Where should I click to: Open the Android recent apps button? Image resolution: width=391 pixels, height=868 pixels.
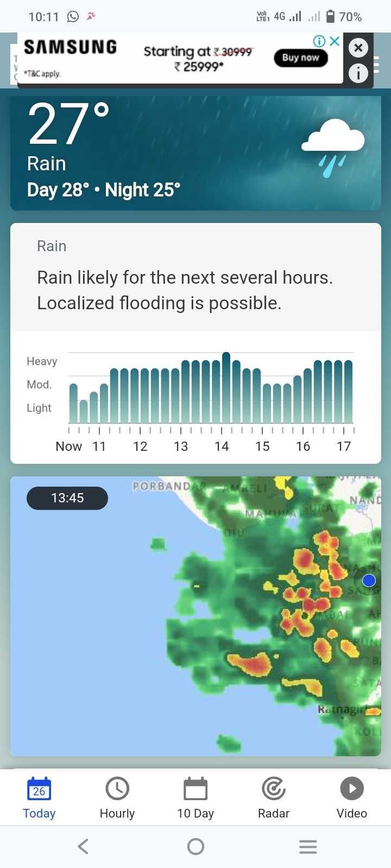coord(308,846)
